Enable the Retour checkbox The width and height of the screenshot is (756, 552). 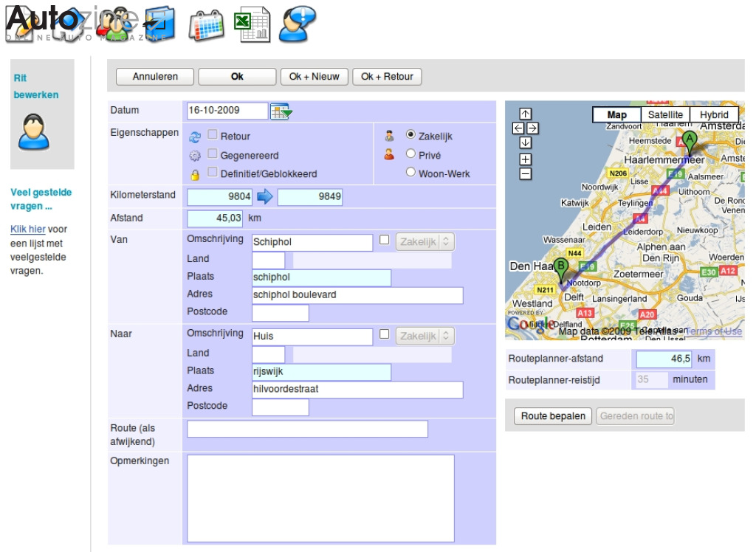212,136
